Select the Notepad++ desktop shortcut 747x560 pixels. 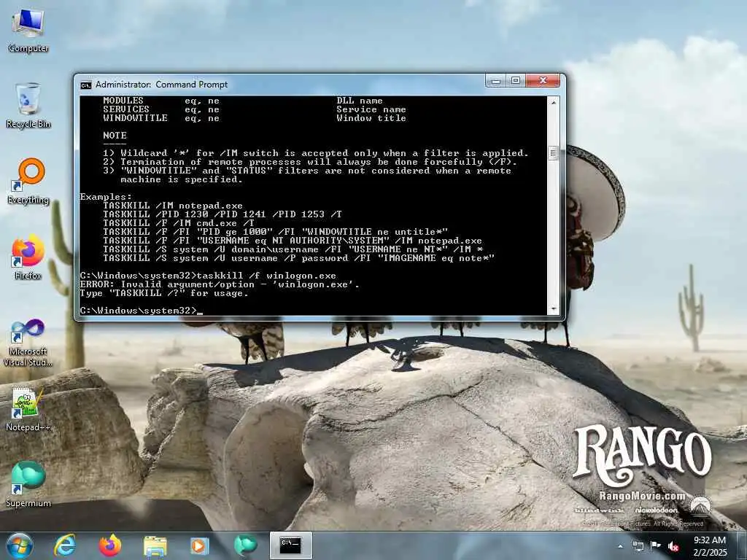pyautogui.click(x=28, y=410)
